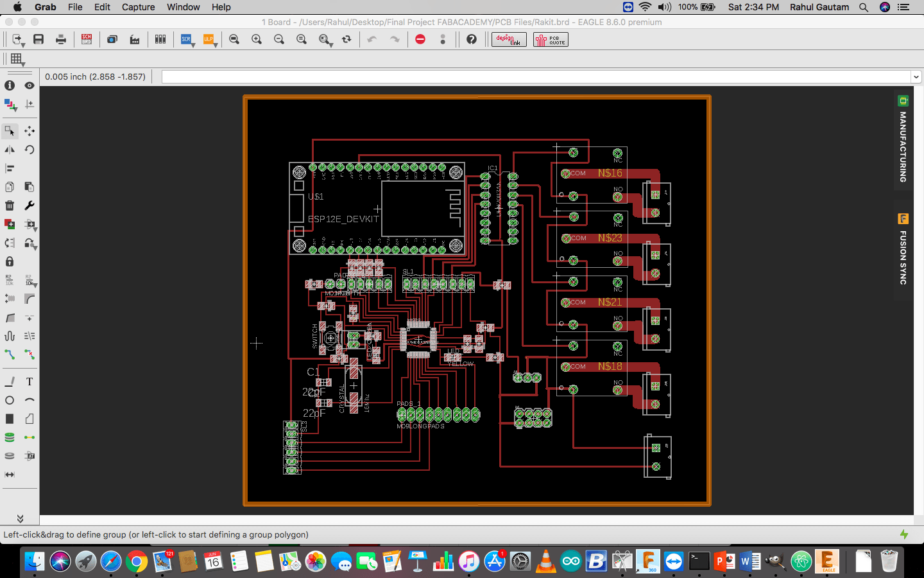Select the Add part tool
The width and height of the screenshot is (924, 578).
click(10, 224)
